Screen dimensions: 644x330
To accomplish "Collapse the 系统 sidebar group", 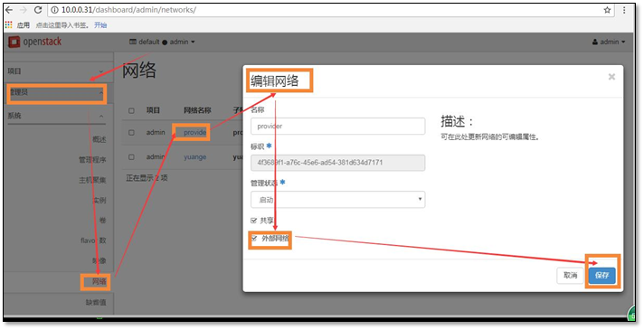I will click(x=56, y=116).
